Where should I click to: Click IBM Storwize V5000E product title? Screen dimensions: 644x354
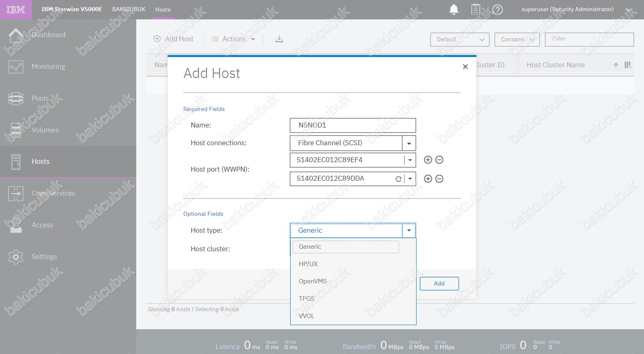point(72,9)
